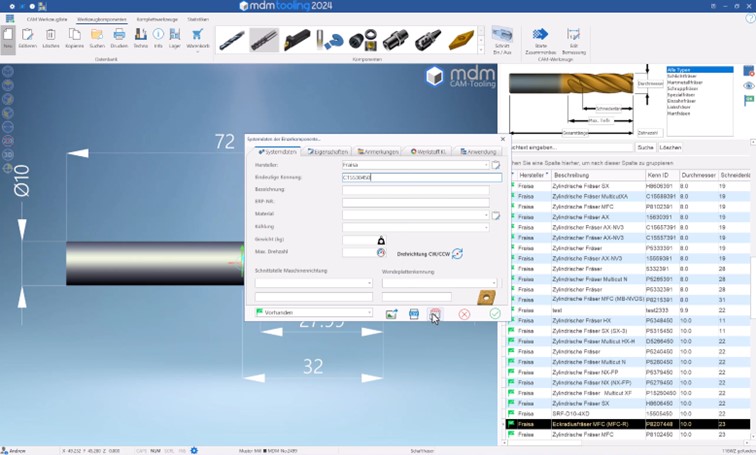
Task: Open Statistiken ribbon tab
Action: tap(198, 19)
